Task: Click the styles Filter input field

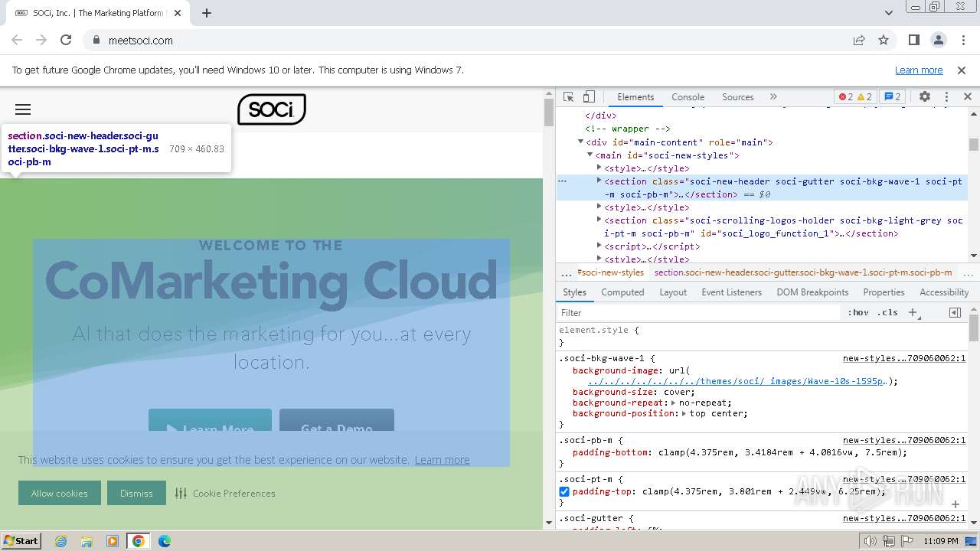Action: coord(698,312)
